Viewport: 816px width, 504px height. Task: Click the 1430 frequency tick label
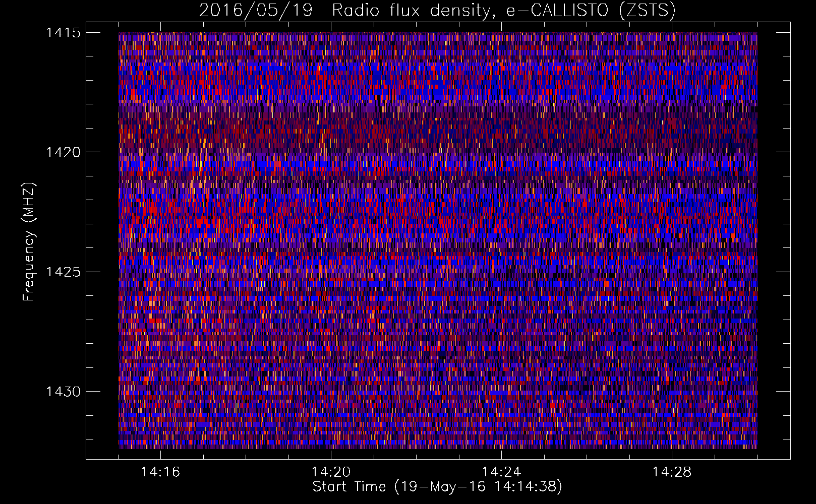pos(63,392)
